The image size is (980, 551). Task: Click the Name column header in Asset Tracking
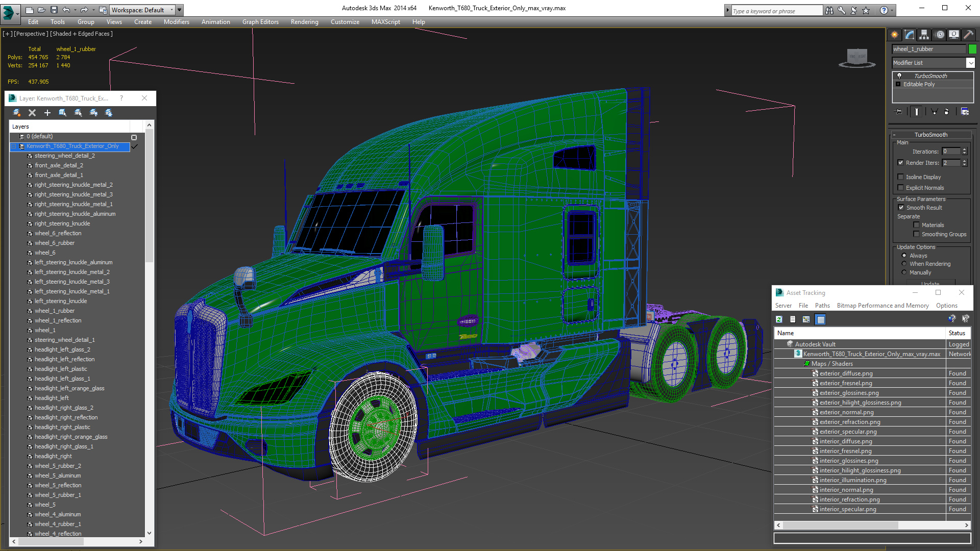pos(860,333)
